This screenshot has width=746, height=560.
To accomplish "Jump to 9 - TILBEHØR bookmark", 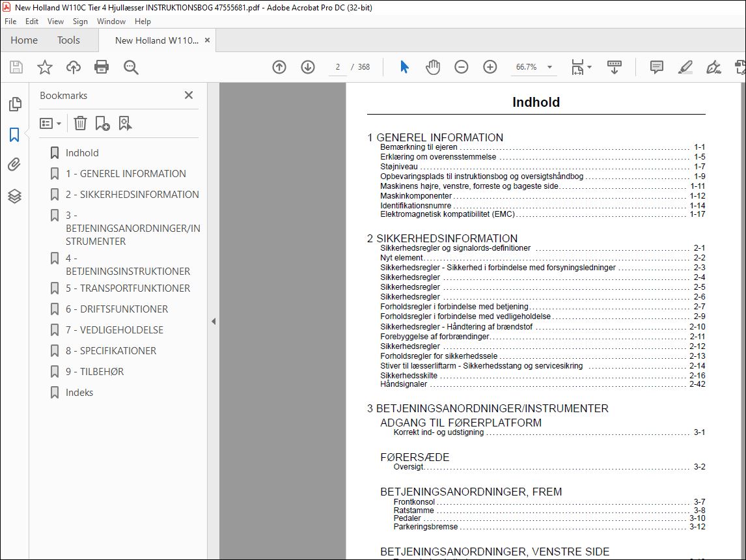I will click(94, 372).
